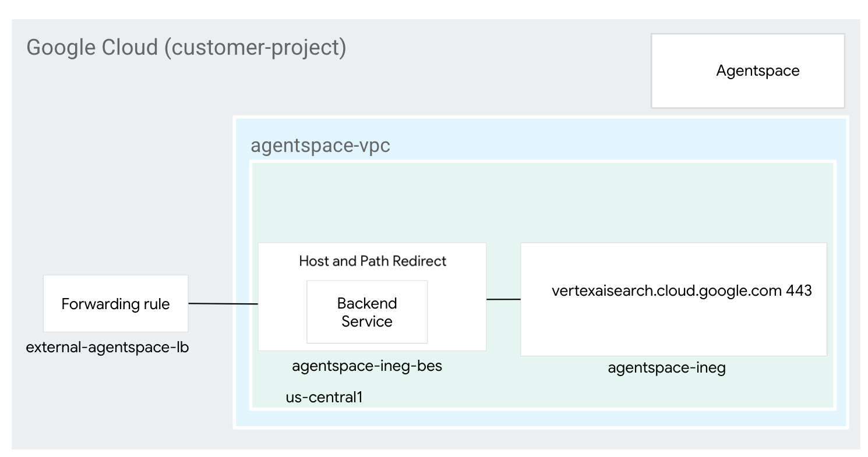Click the agentspace-ineg label under endpoint box
Image resolution: width=868 pixels, height=457 pixels.
(666, 368)
